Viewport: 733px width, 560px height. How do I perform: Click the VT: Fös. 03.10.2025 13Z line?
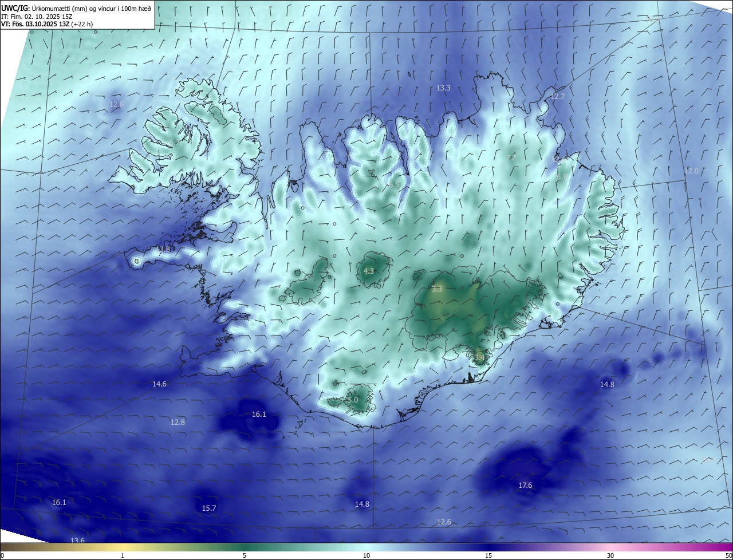pyautogui.click(x=47, y=24)
